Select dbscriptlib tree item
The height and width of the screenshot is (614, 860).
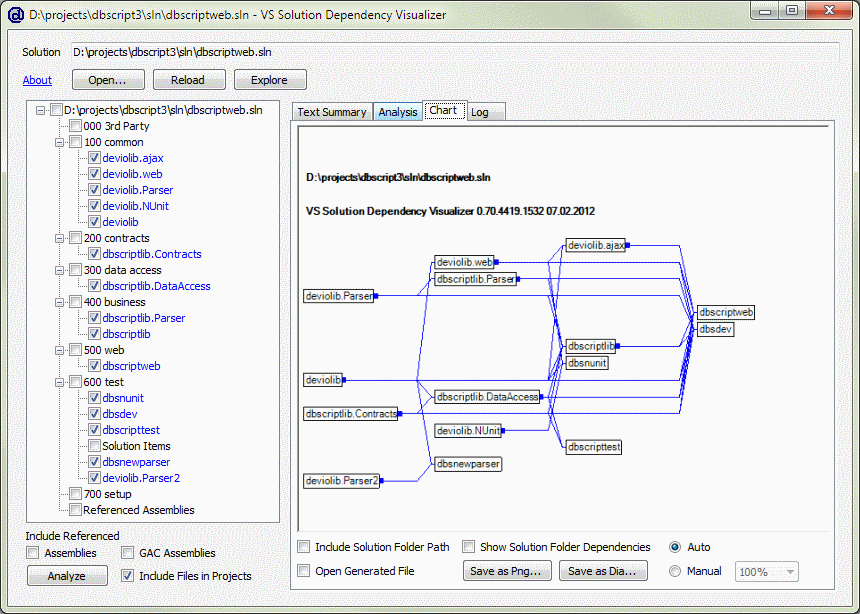(x=126, y=334)
